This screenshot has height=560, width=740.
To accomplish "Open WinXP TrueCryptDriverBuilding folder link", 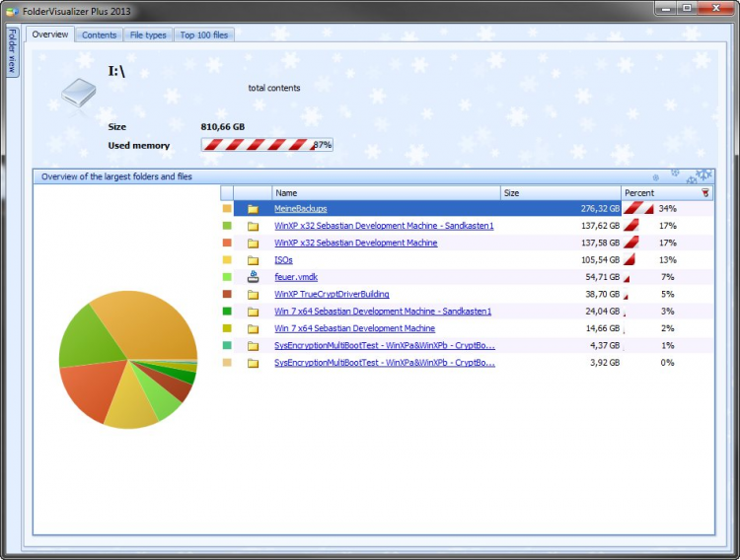I will pyautogui.click(x=332, y=294).
